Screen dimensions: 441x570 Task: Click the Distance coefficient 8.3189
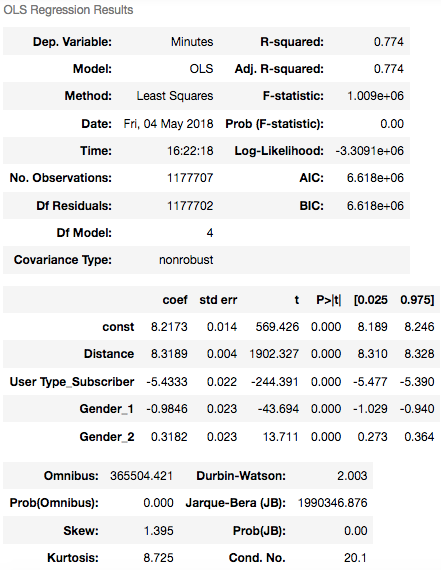(x=169, y=354)
